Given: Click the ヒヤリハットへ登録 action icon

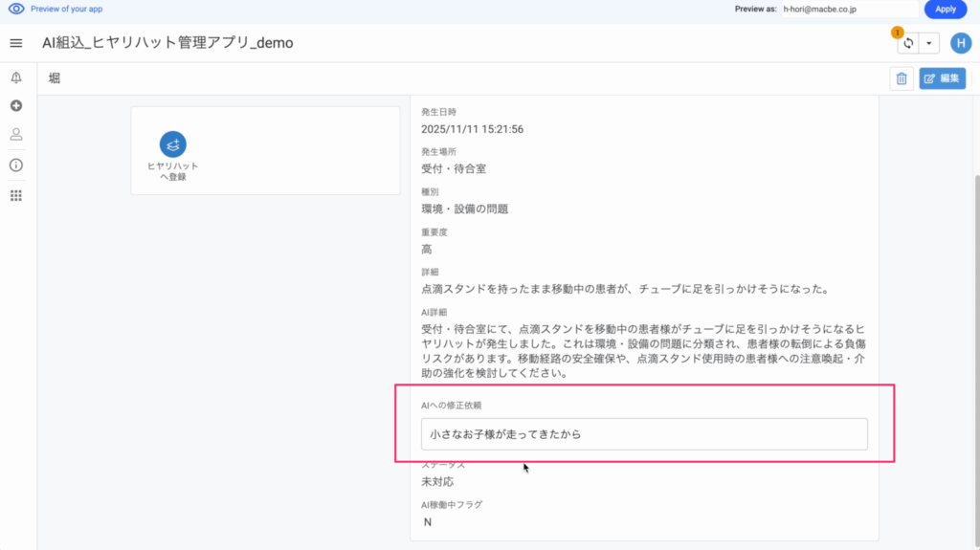Looking at the screenshot, I should (173, 144).
